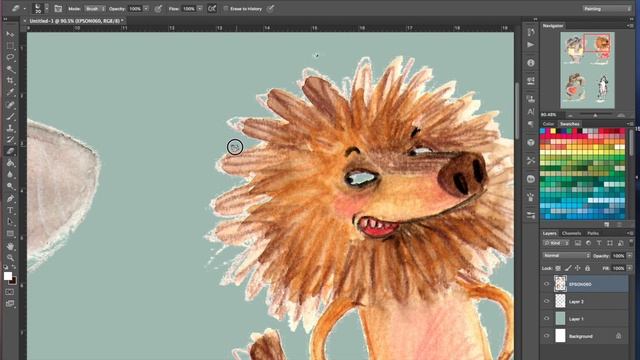This screenshot has width=640, height=360.
Task: Select the Healing Brush tool
Action: [x=10, y=104]
